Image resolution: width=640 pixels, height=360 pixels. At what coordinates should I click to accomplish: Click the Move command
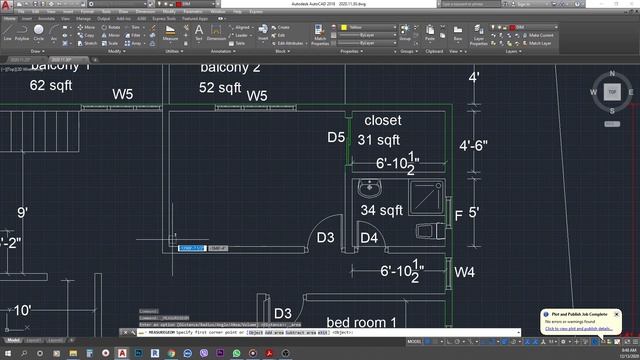tap(86, 27)
